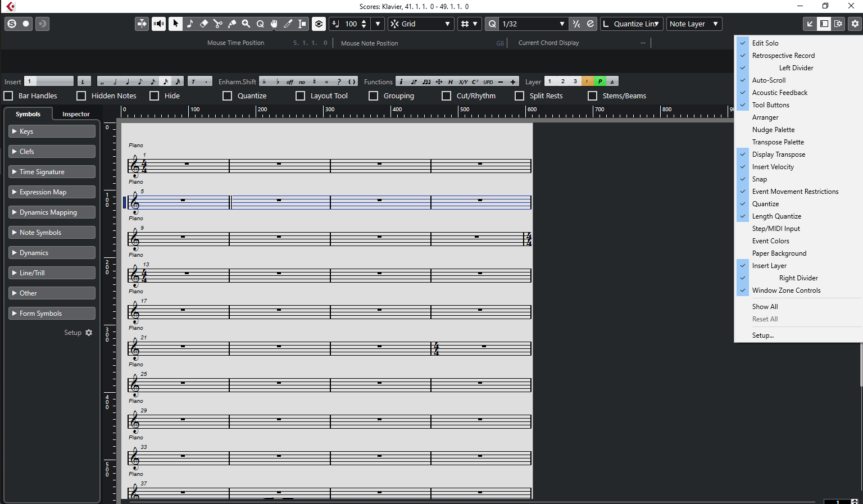Select the Layout tool icon in toolbar

click(x=302, y=24)
